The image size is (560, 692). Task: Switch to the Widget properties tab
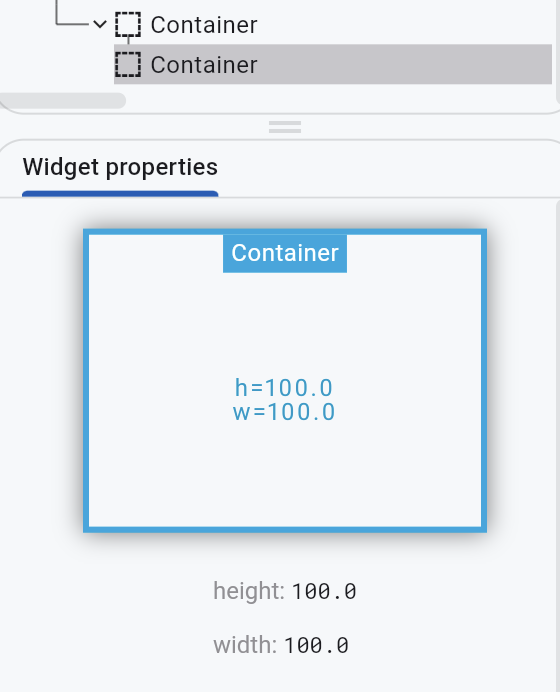point(120,167)
